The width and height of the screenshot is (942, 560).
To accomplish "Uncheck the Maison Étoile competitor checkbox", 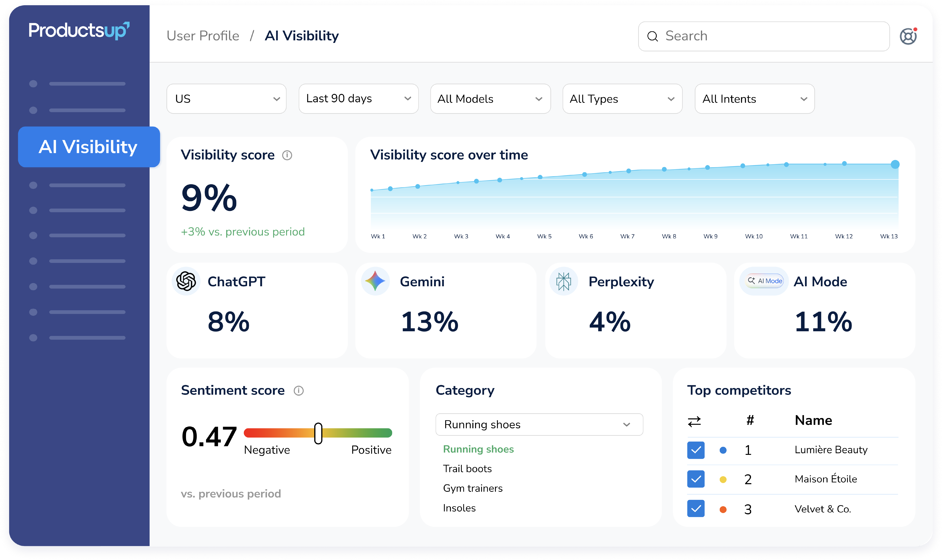I will (696, 479).
